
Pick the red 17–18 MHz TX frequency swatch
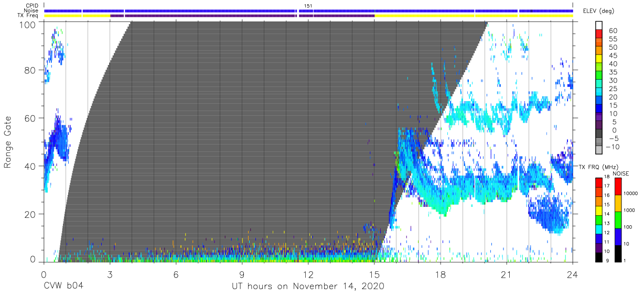599,183
